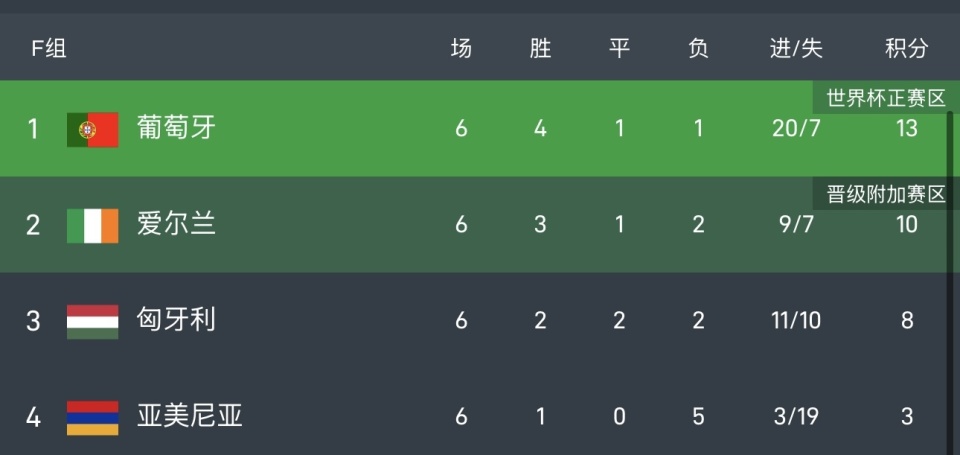Click the 负 column header
The height and width of the screenshot is (455, 960).
point(698,48)
